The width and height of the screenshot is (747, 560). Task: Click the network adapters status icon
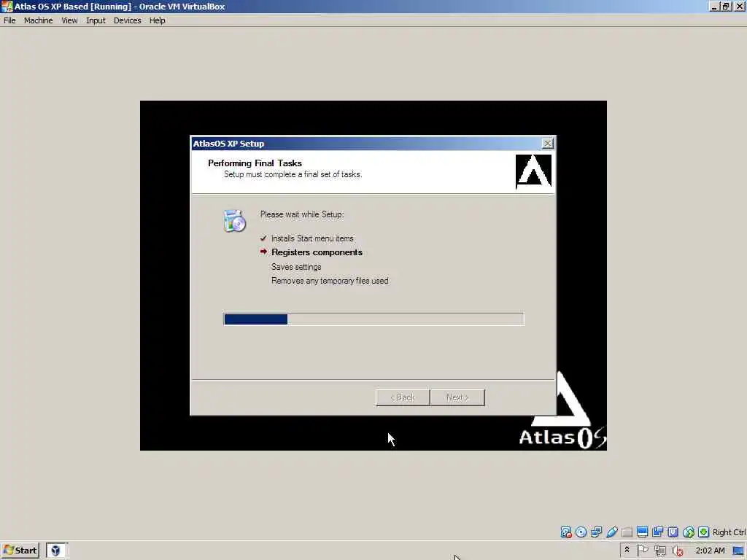[x=596, y=532]
